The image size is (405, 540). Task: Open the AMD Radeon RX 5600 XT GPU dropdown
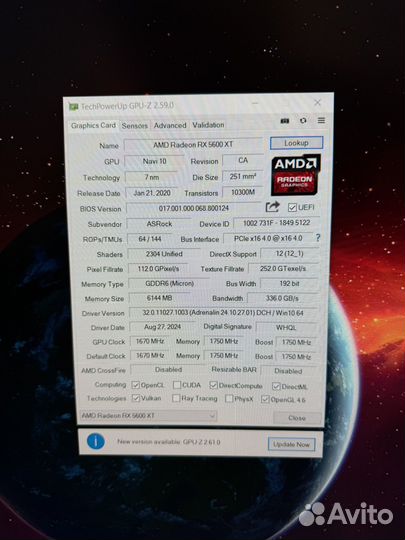point(148,416)
